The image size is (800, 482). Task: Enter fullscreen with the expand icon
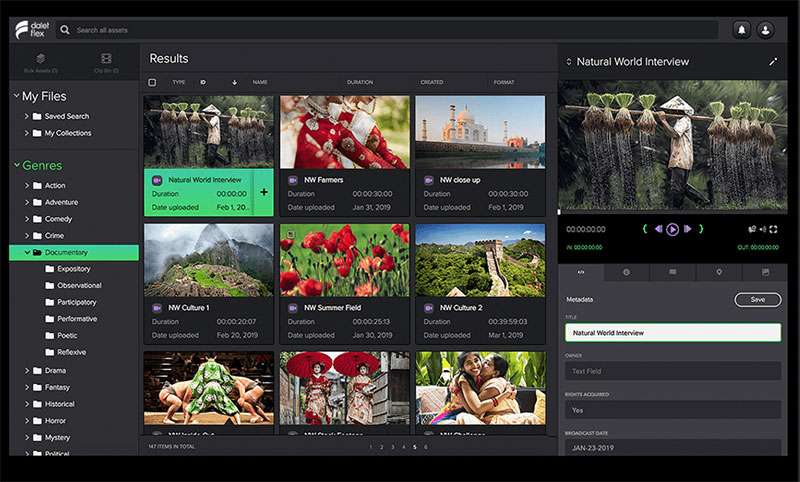point(773,230)
